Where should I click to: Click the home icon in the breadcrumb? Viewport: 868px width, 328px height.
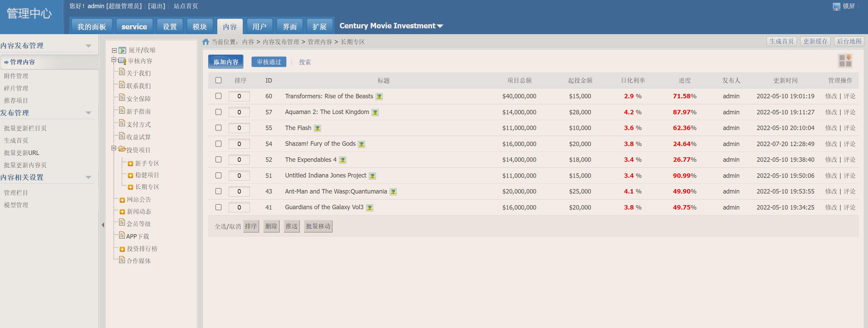(x=205, y=42)
